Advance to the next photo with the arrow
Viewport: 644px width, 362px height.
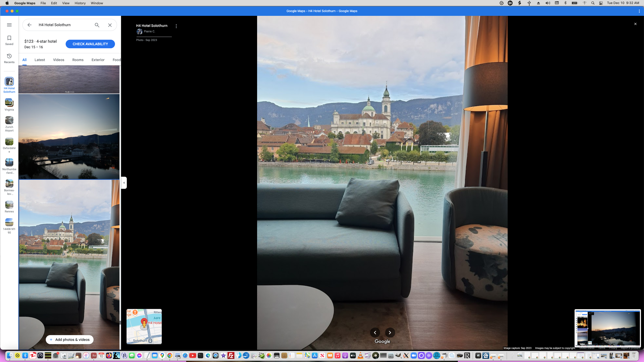[390, 333]
